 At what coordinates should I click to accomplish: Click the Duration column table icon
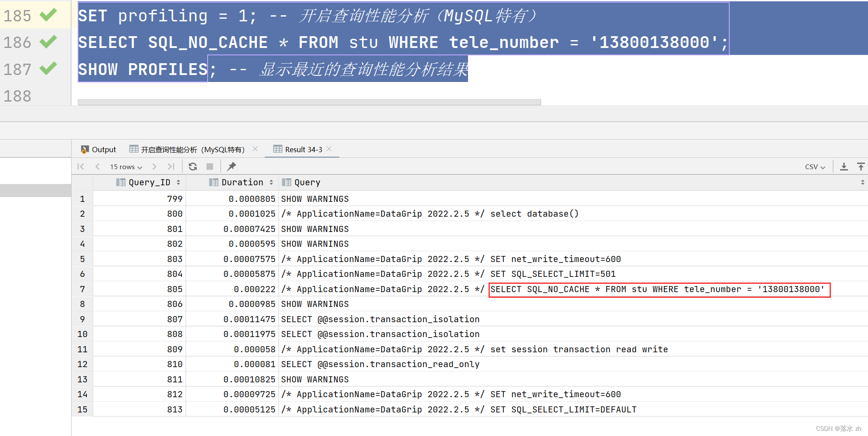[213, 182]
